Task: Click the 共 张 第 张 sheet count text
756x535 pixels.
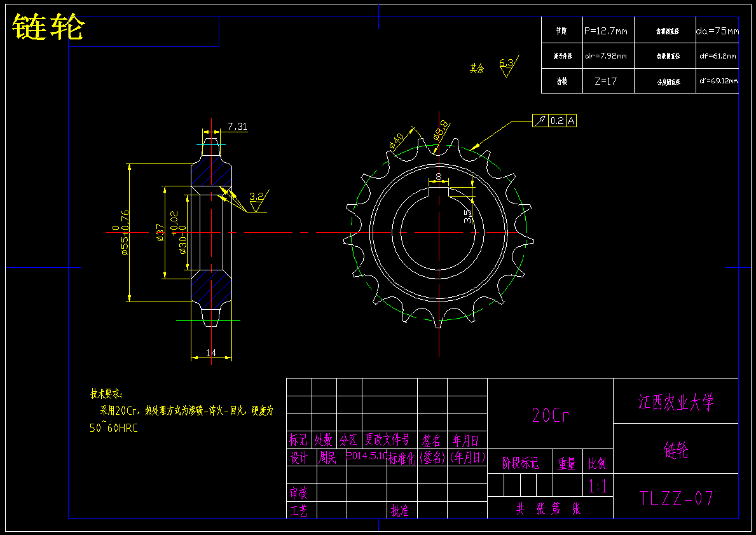Action: [549, 509]
